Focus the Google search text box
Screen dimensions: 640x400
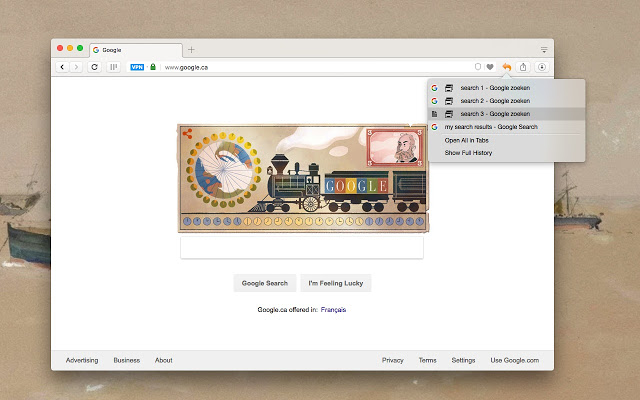coord(302,248)
